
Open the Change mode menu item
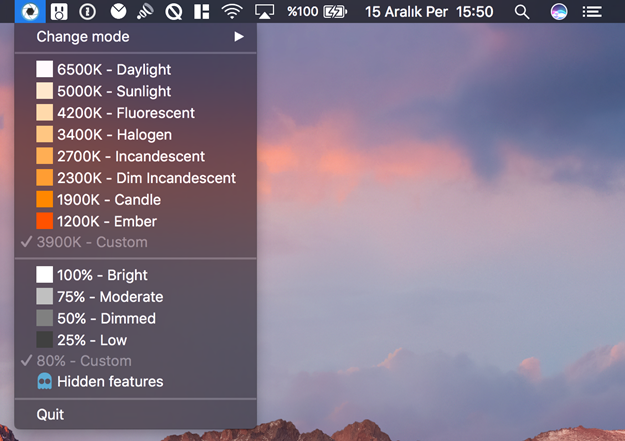pyautogui.click(x=83, y=37)
